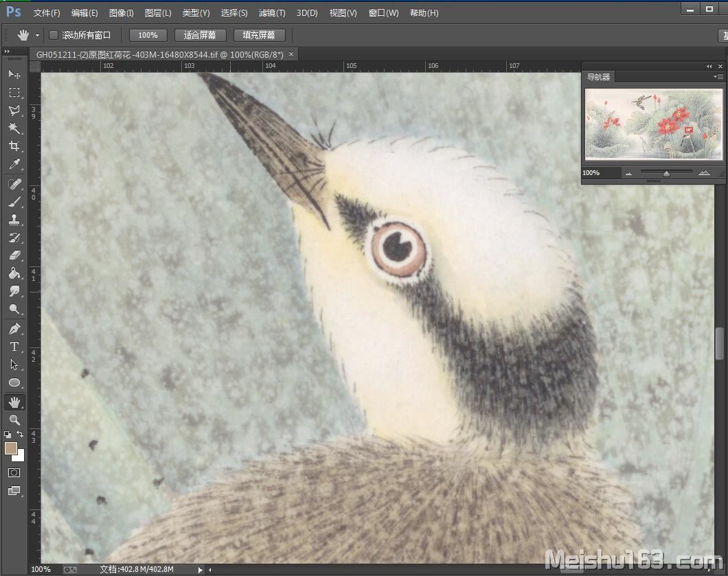Click the Navigator zoom slider handle
728x576 pixels.
pos(666,173)
